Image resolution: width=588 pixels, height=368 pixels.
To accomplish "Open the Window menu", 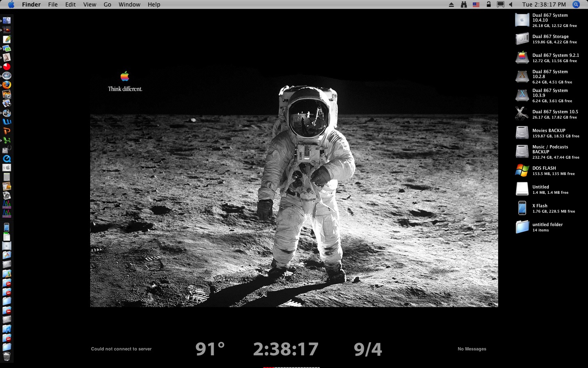I will [129, 4].
